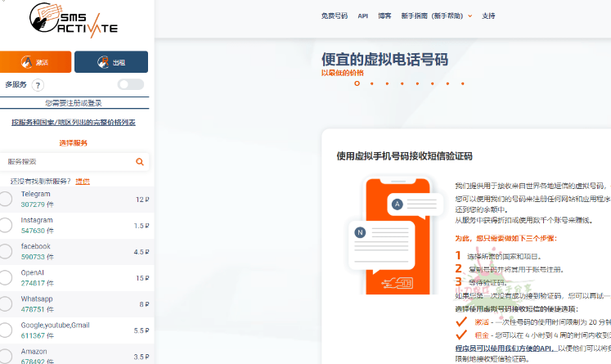The height and width of the screenshot is (364, 611).
Task: Click the 选择服务 heading
Action: [x=74, y=143]
